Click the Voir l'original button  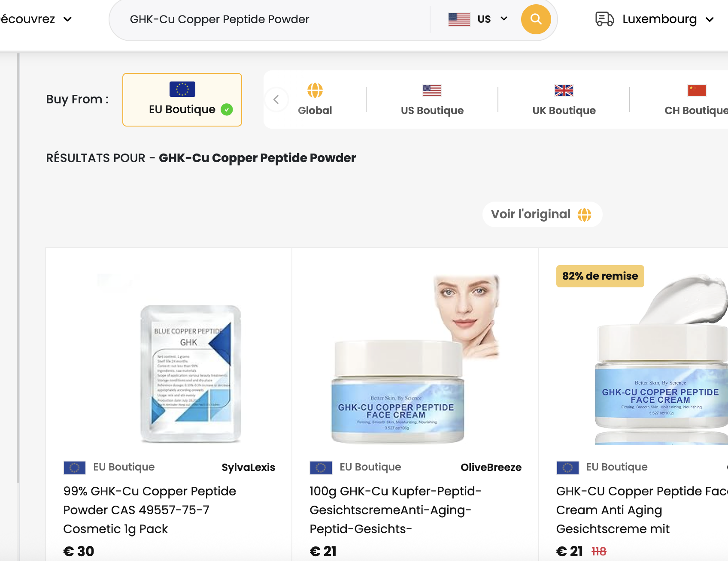[x=542, y=214]
